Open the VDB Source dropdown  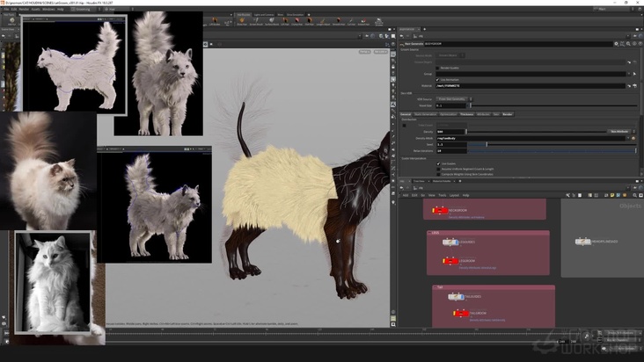454,98
